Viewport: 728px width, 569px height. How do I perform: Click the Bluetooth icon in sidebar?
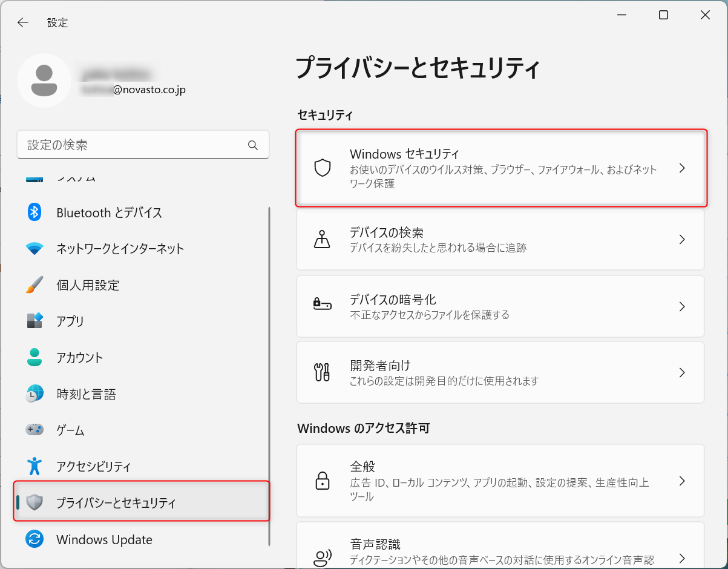click(34, 212)
